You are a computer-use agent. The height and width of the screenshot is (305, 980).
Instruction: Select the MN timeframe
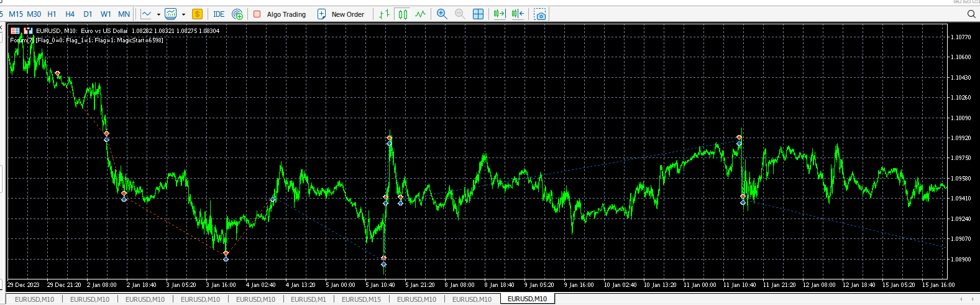(x=124, y=14)
